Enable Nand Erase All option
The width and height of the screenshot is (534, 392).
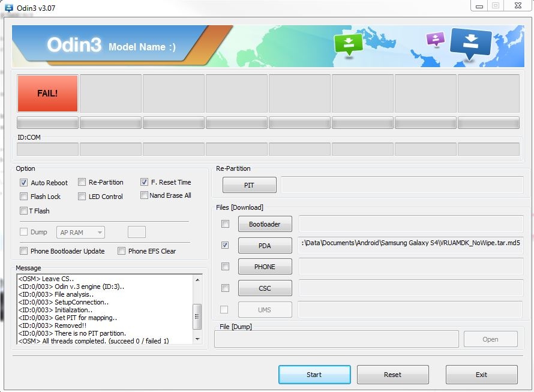coord(144,195)
